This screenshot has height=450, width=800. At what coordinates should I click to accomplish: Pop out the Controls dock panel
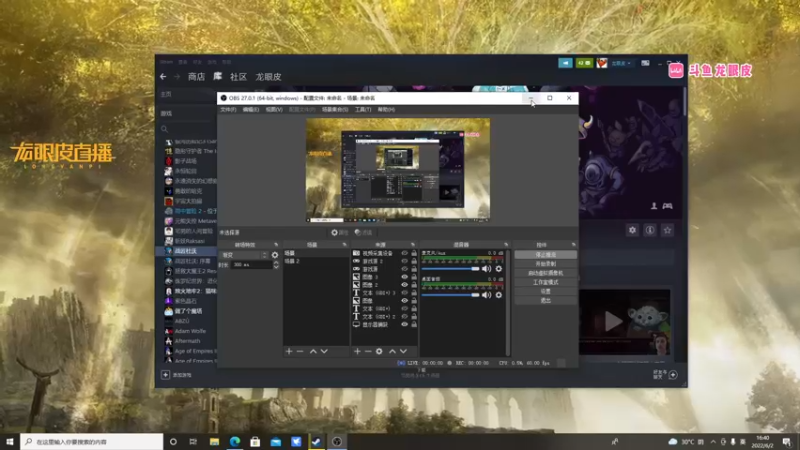point(573,245)
